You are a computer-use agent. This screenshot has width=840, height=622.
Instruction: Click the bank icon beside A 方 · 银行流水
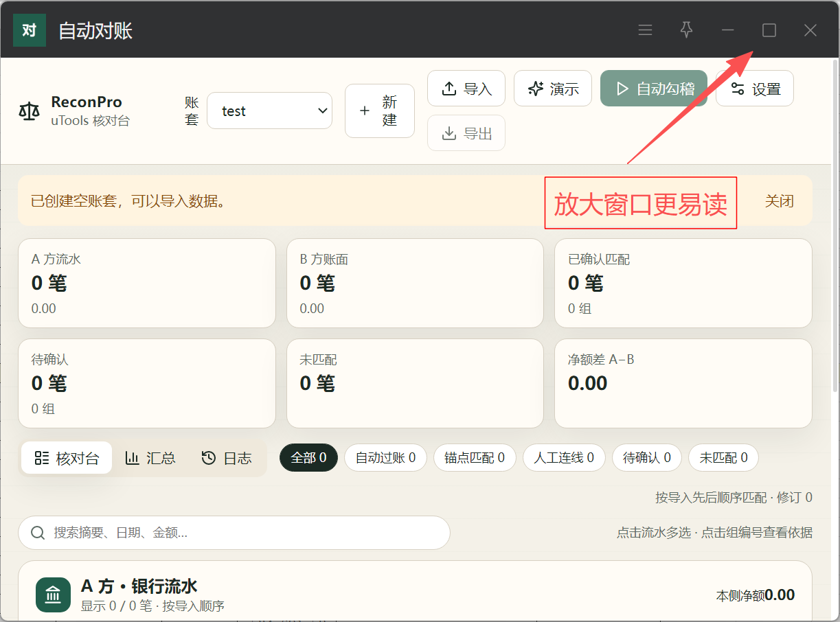pyautogui.click(x=53, y=595)
